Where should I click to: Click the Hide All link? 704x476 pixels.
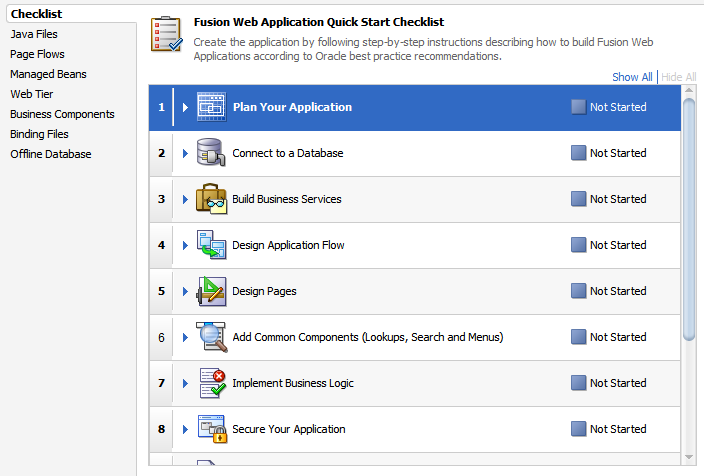coord(678,77)
